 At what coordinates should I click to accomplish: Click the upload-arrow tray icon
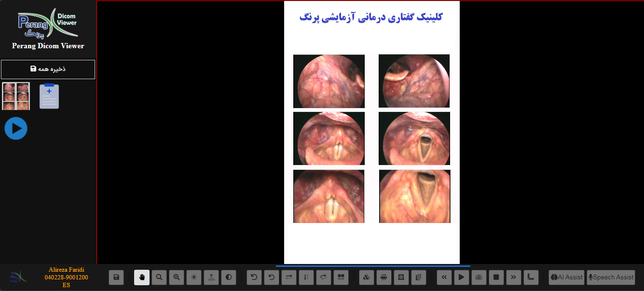211,277
